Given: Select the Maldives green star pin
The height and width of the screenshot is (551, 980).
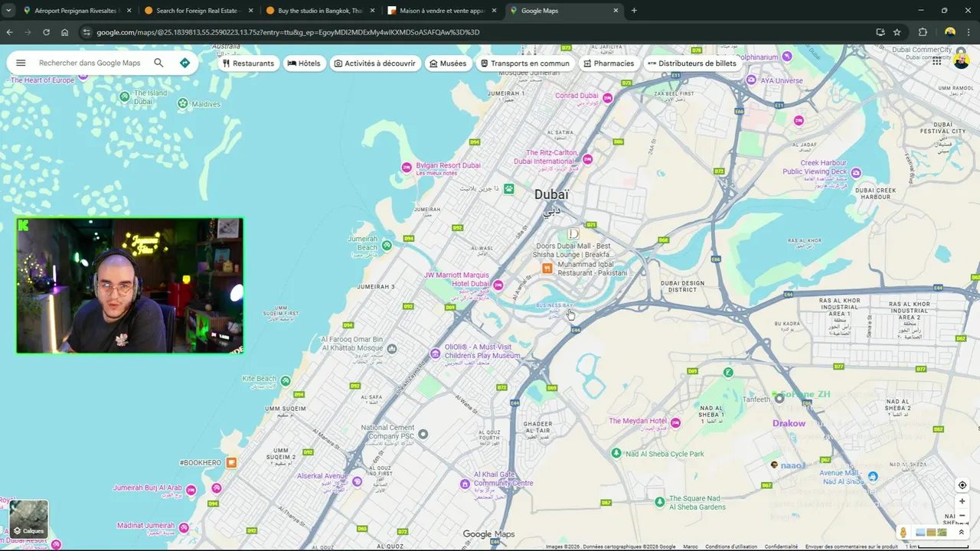Looking at the screenshot, I should [182, 103].
